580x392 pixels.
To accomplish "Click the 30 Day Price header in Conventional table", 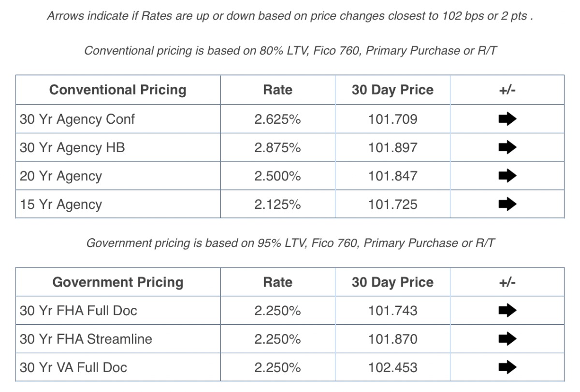I will 392,90.
